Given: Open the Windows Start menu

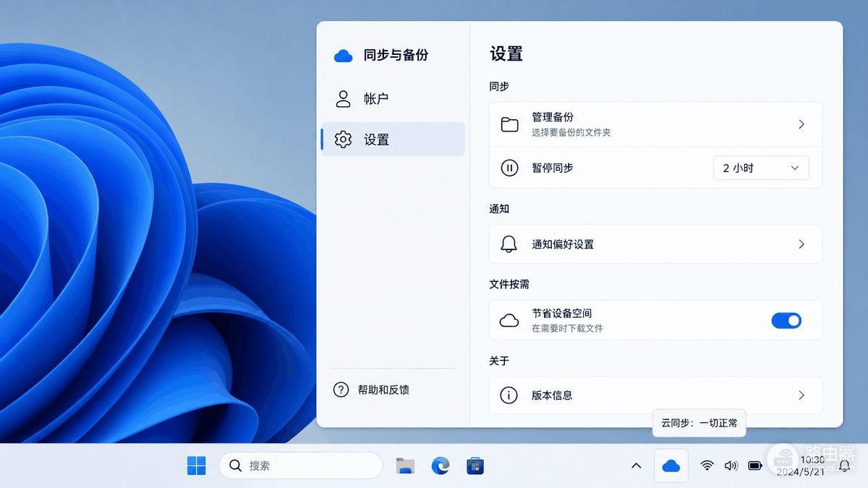Looking at the screenshot, I should click(x=196, y=466).
